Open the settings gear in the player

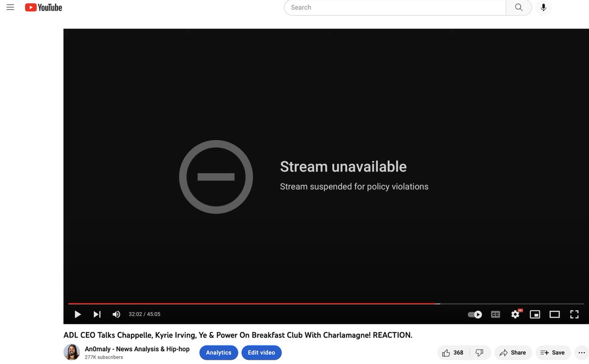[x=515, y=314]
